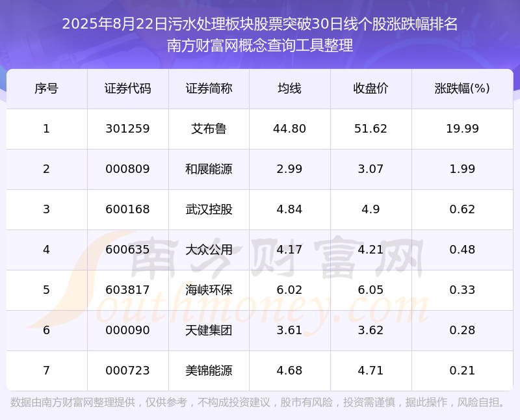The image size is (520, 420).
Task: Click the 涨跌幅(%) column header
Action: coord(462,88)
